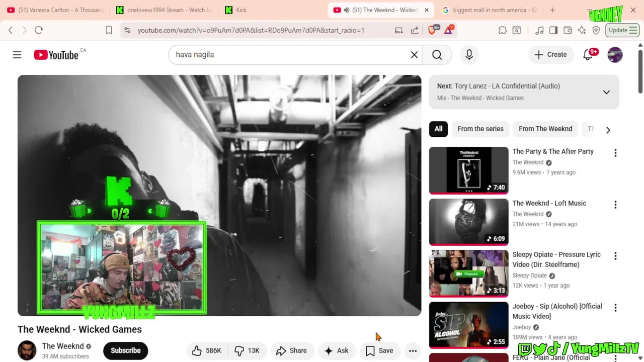Screen dimensions: 644x362
Task: Toggle the browser sidebar panel icon
Action: (553, 30)
